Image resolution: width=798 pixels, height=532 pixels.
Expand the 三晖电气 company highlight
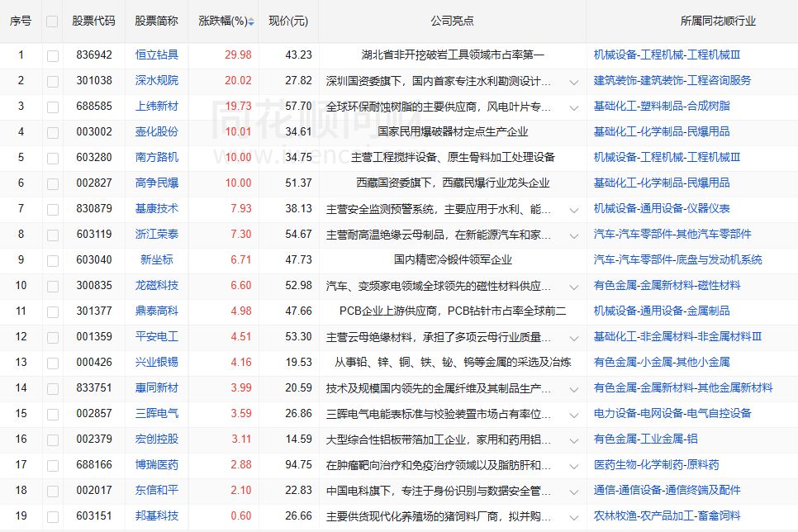573,416
